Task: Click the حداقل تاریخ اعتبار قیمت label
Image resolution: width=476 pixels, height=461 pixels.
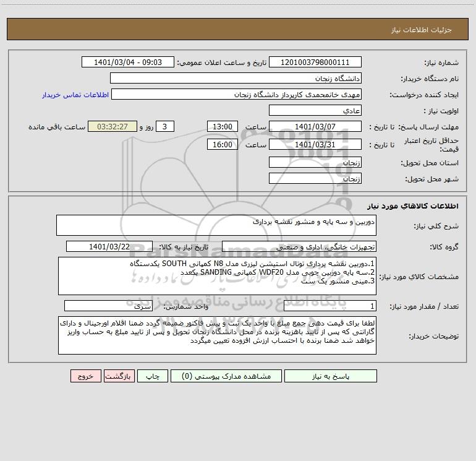Action: click(431, 145)
